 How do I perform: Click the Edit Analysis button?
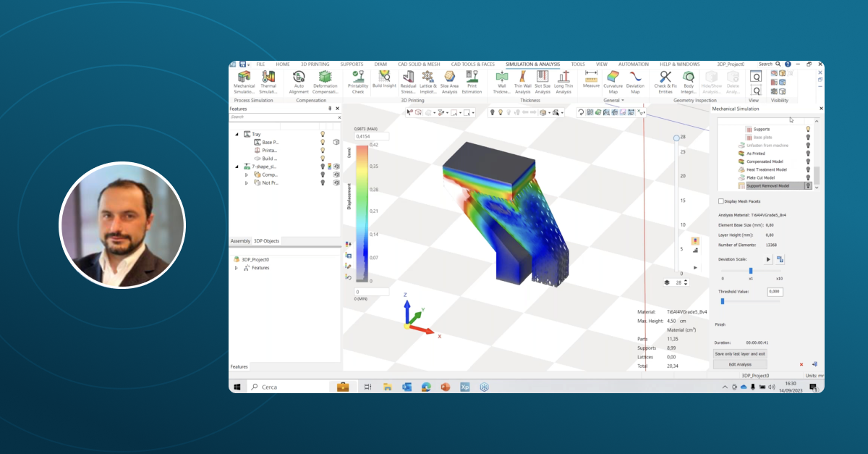[x=739, y=364]
